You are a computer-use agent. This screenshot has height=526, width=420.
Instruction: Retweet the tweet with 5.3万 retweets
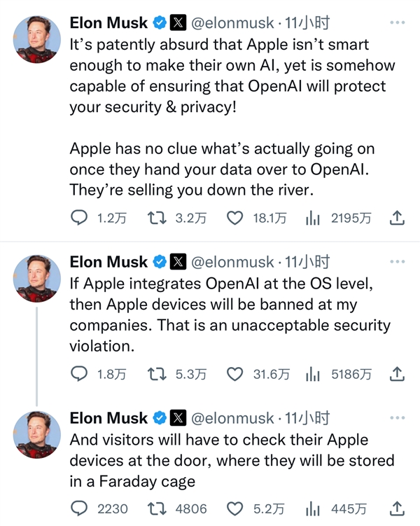pyautogui.click(x=157, y=375)
